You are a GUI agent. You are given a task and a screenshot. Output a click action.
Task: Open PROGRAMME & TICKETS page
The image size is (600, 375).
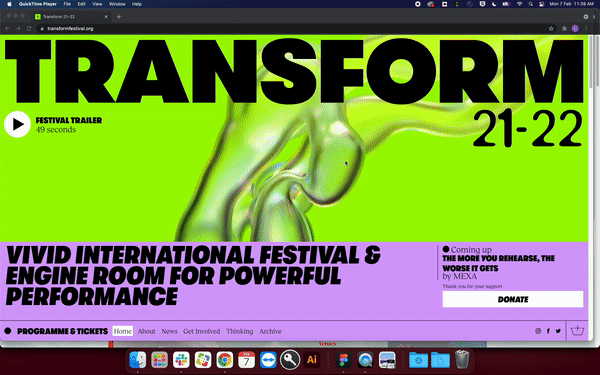[62, 331]
